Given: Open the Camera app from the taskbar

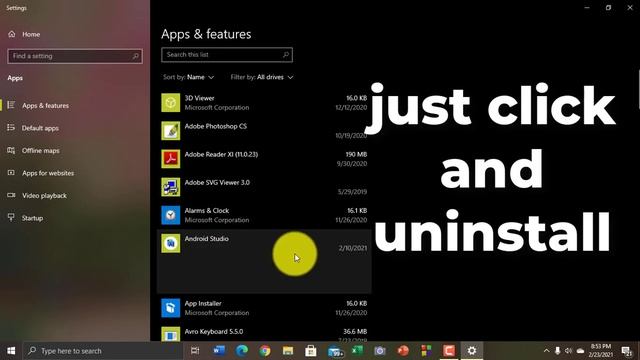Looking at the screenshot, I should 380,351.
